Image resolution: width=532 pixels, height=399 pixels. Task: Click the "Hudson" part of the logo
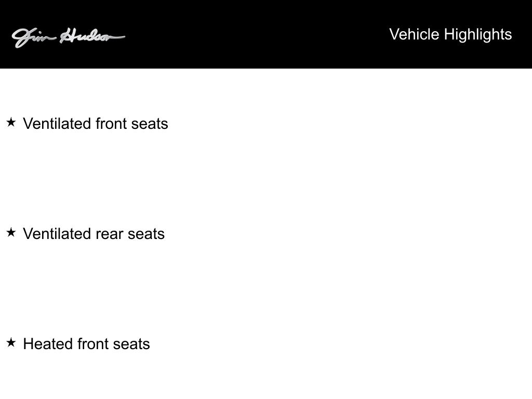(x=92, y=37)
